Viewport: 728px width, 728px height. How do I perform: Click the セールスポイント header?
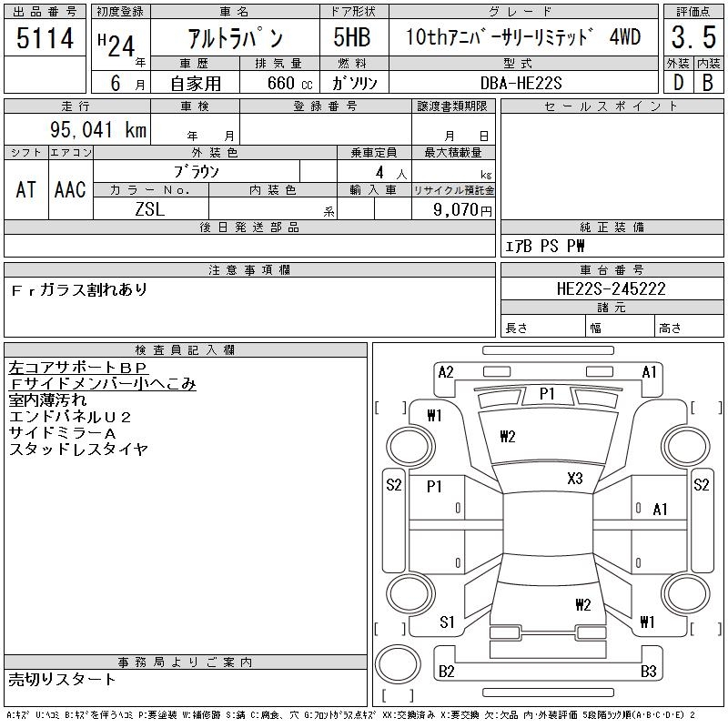(612, 106)
